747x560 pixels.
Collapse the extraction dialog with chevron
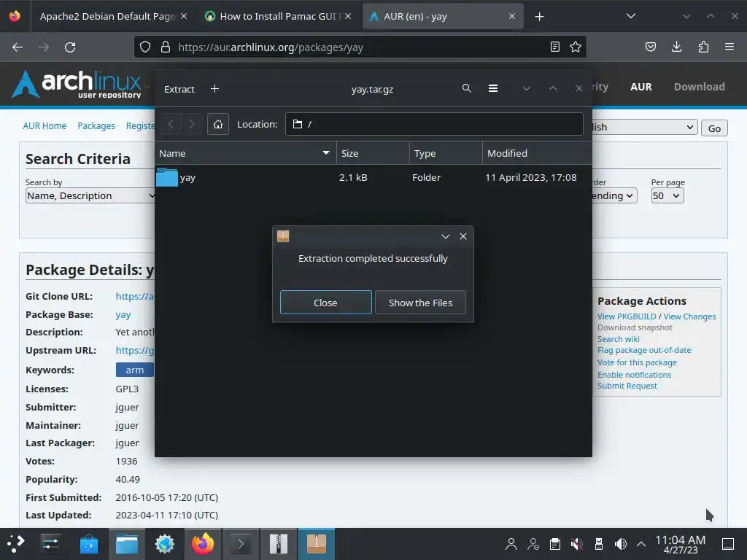pyautogui.click(x=446, y=237)
